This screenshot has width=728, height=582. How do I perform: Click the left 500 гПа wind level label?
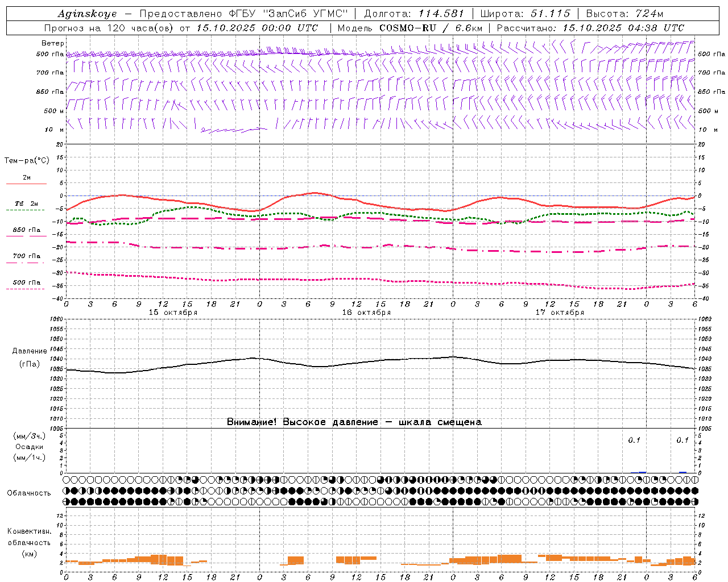(50, 54)
